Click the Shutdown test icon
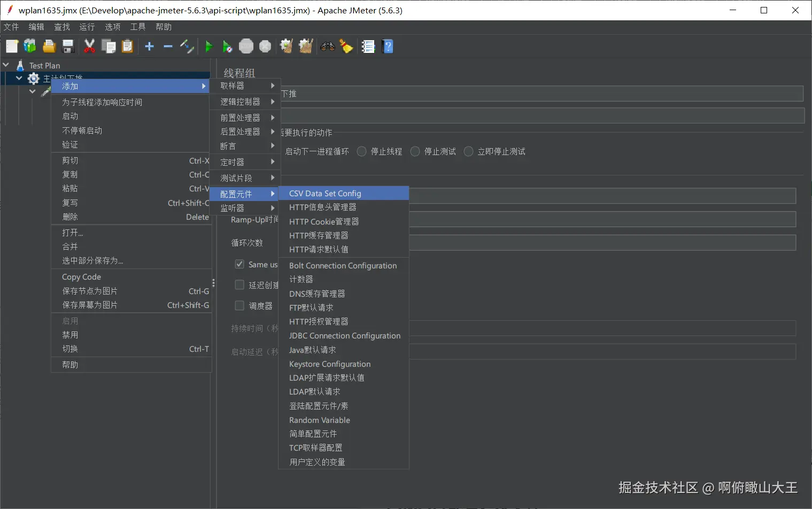 coord(265,47)
